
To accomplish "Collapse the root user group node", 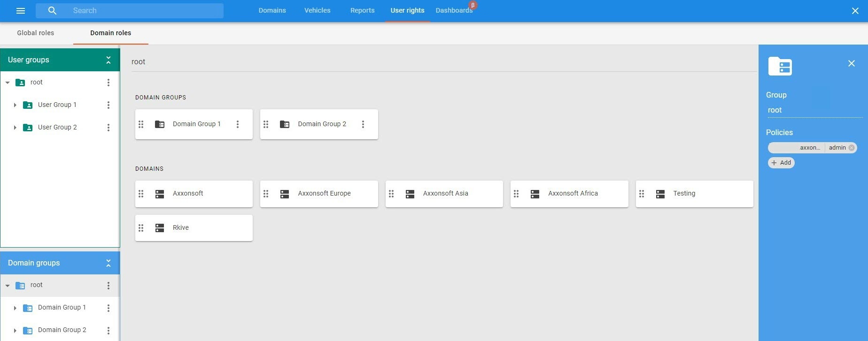I will tap(8, 83).
